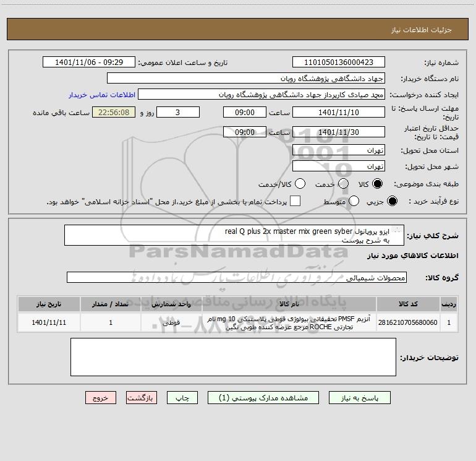Click the days remaining field showing 3
The image size is (476, 461).
[178, 112]
